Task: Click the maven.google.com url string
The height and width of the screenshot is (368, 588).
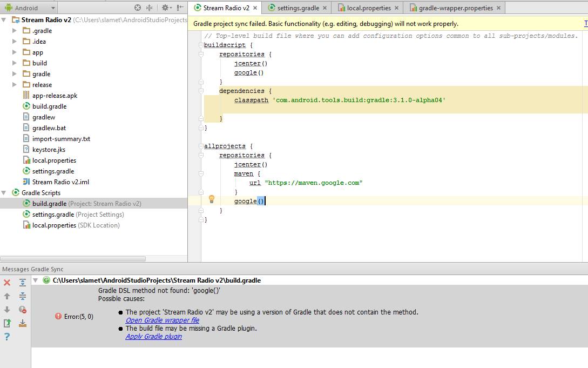Action: (x=314, y=183)
